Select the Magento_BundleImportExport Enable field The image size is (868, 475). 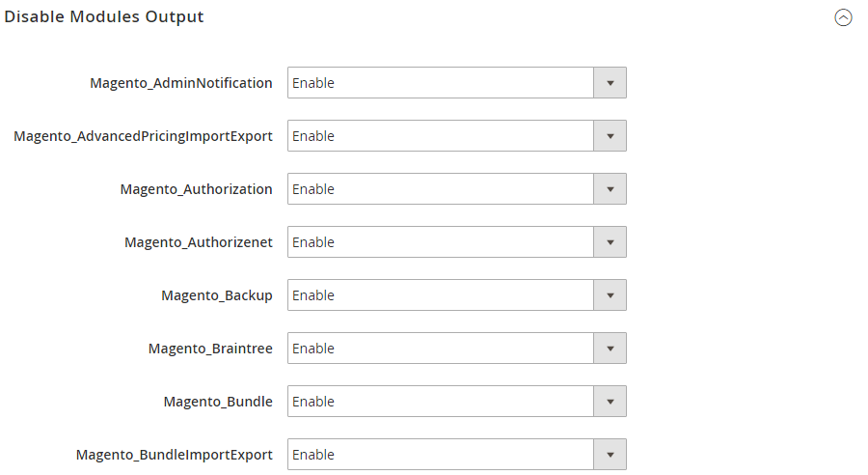457,455
